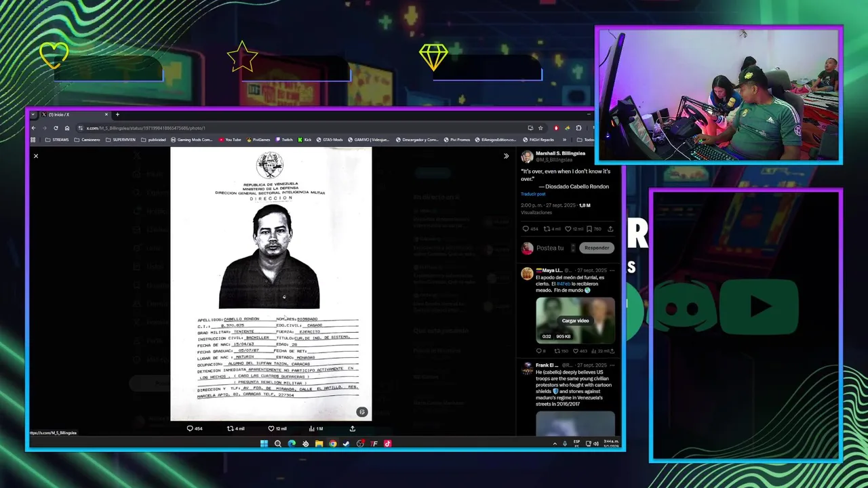Image resolution: width=868 pixels, height=488 pixels.
Task: Open the Extensions puzzle piece menu
Action: click(x=578, y=128)
